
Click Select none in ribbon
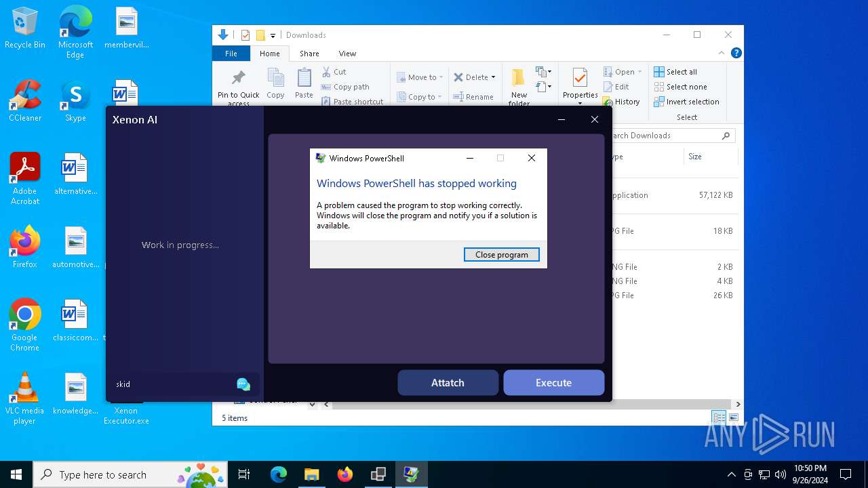click(680, 87)
